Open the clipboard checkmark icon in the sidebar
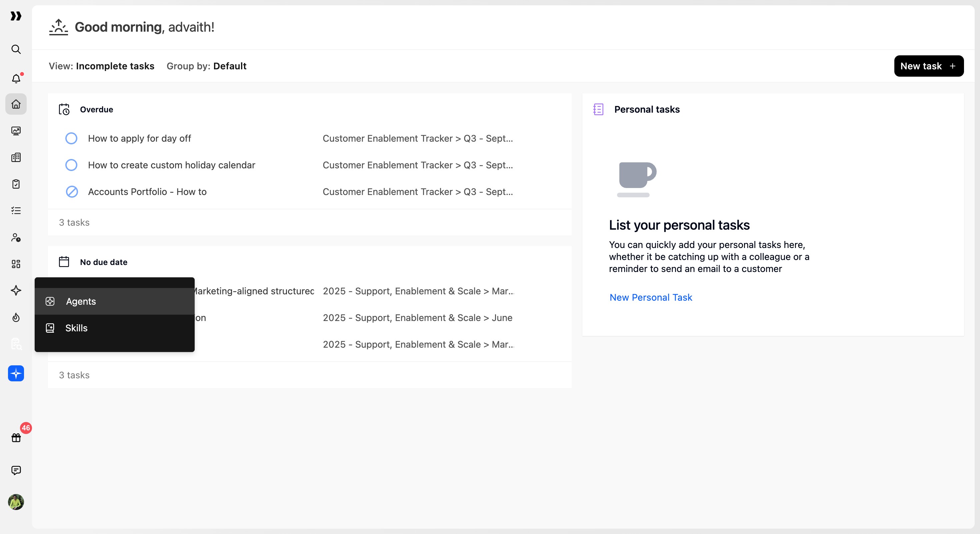 tap(16, 184)
